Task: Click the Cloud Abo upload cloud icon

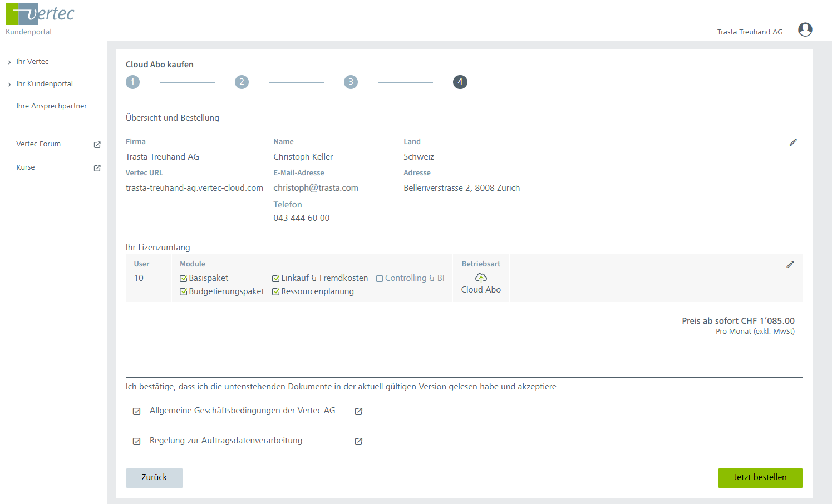Action: pos(481,278)
